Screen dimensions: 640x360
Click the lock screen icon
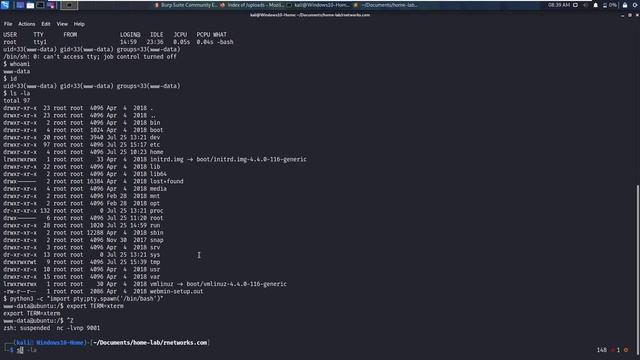click(x=625, y=5)
